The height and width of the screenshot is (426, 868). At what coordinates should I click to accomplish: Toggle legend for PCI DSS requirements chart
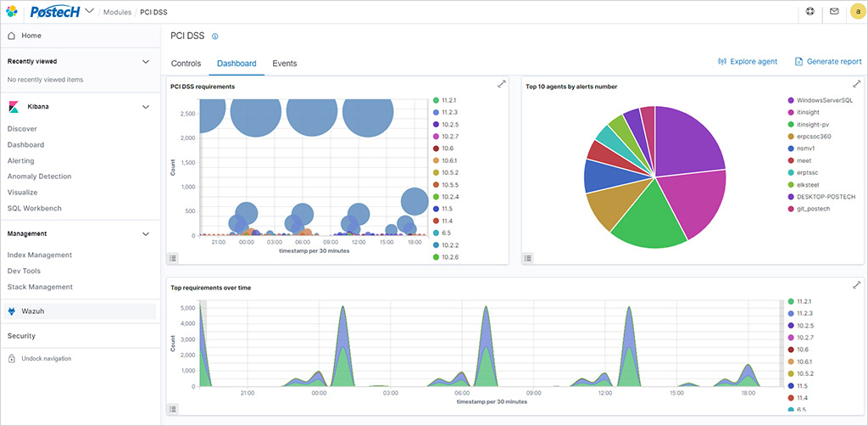[x=173, y=258]
